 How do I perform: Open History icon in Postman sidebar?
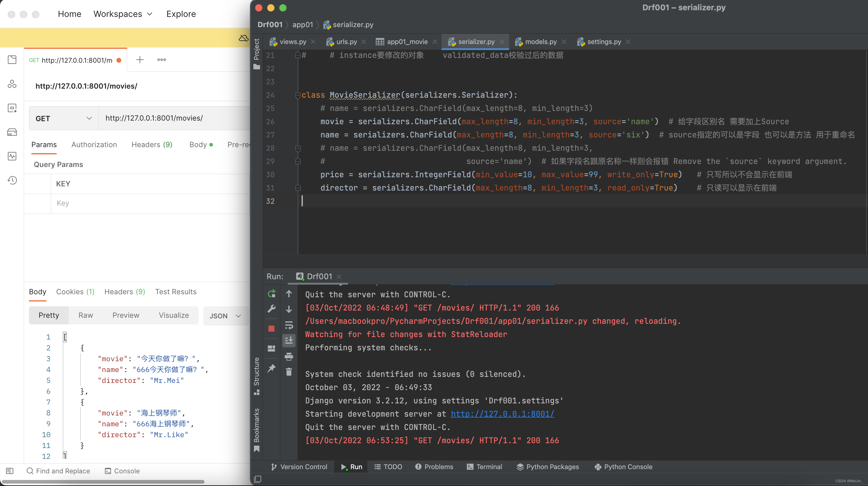[12, 180]
